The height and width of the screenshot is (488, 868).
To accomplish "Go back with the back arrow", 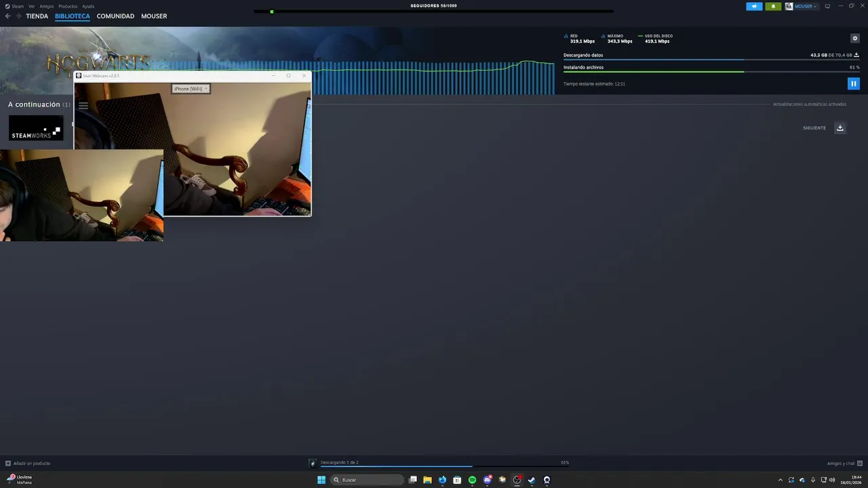I will [8, 16].
